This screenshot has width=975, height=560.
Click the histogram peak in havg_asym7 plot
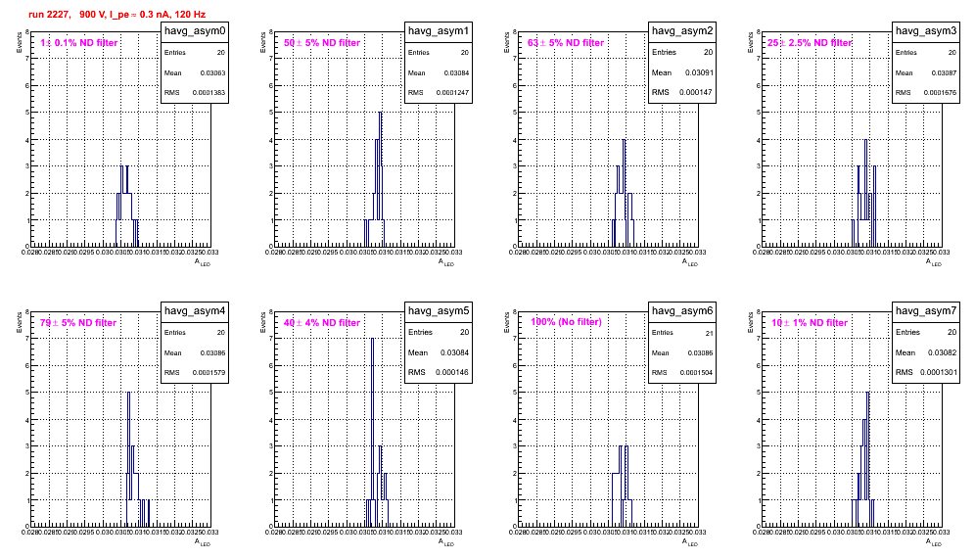(867, 459)
